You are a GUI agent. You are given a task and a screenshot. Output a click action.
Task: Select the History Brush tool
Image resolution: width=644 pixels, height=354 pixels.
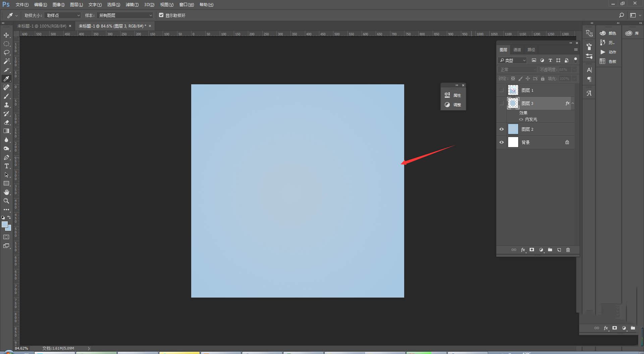click(6, 114)
